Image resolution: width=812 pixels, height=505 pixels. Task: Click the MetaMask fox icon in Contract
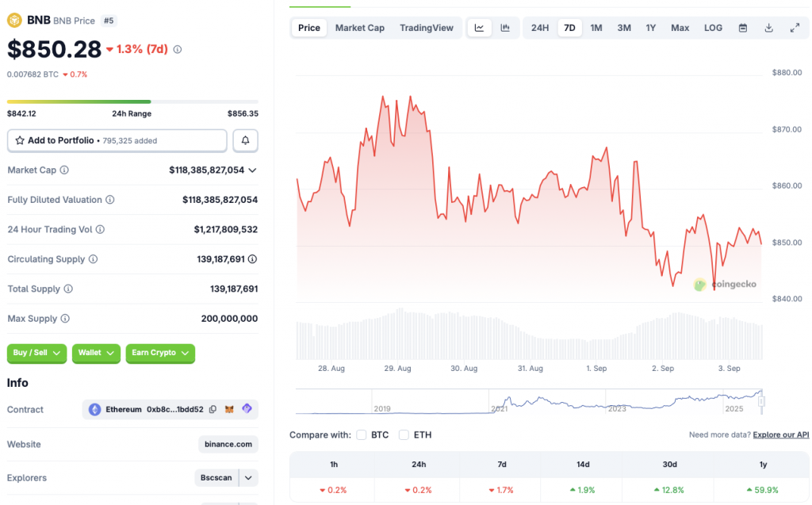(x=229, y=409)
